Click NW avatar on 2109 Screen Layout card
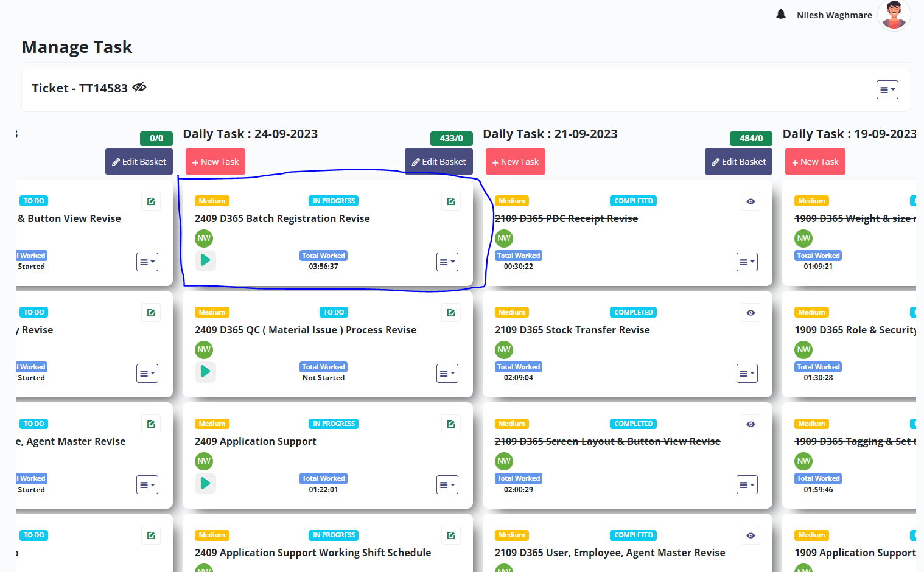This screenshot has width=924, height=572. click(x=504, y=461)
